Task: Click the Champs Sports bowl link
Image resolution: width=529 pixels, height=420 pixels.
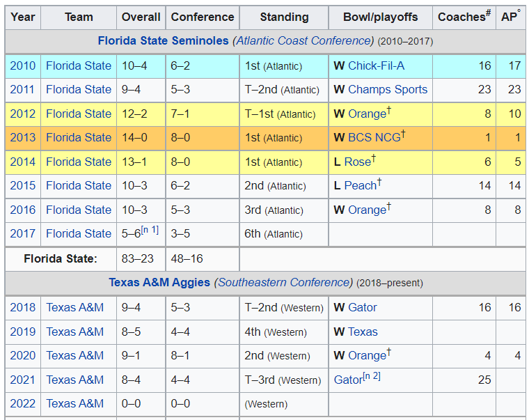Action: [388, 90]
